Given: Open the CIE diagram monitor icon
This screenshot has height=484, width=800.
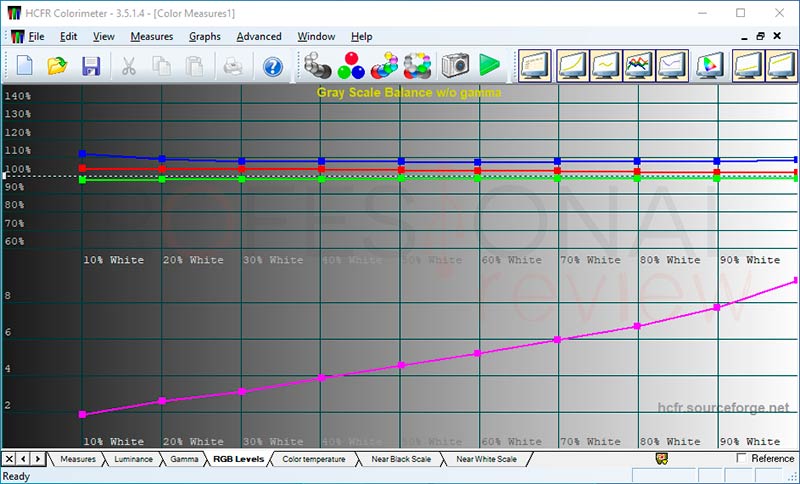Looking at the screenshot, I should tap(710, 65).
